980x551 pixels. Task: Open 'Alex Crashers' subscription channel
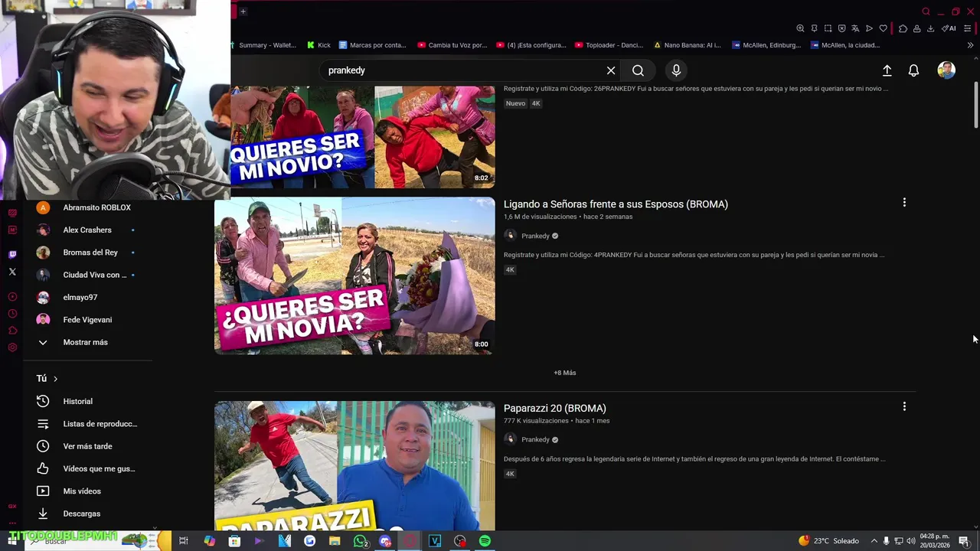click(x=87, y=230)
